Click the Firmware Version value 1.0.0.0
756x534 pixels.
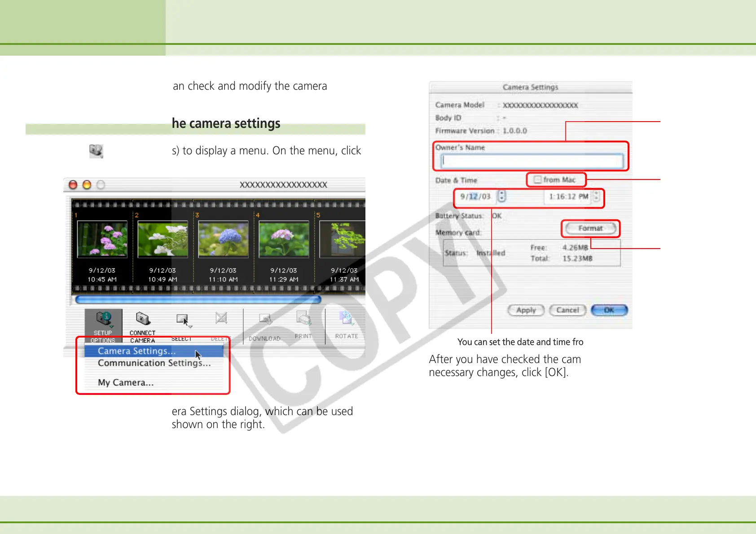(x=515, y=131)
